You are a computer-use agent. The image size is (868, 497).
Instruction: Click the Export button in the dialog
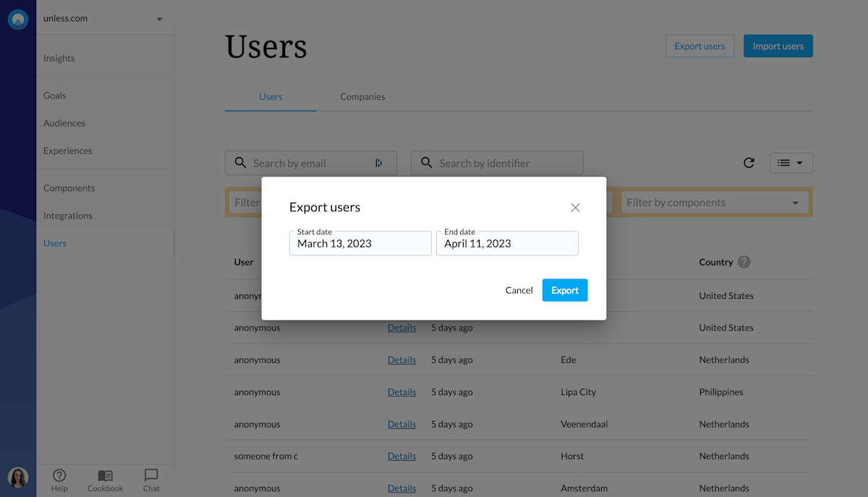coord(565,289)
